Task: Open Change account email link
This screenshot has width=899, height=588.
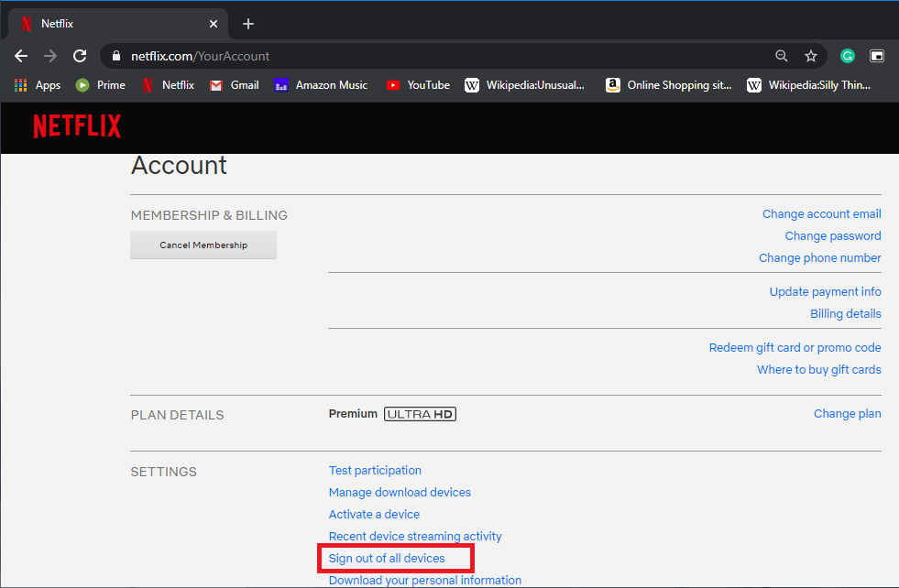Action: click(822, 213)
